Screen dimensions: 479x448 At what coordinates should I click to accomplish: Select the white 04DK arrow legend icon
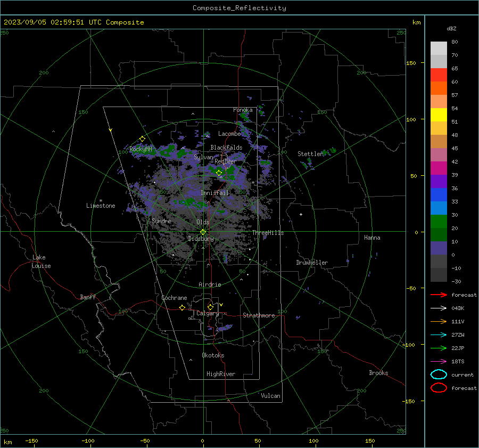pyautogui.click(x=439, y=308)
